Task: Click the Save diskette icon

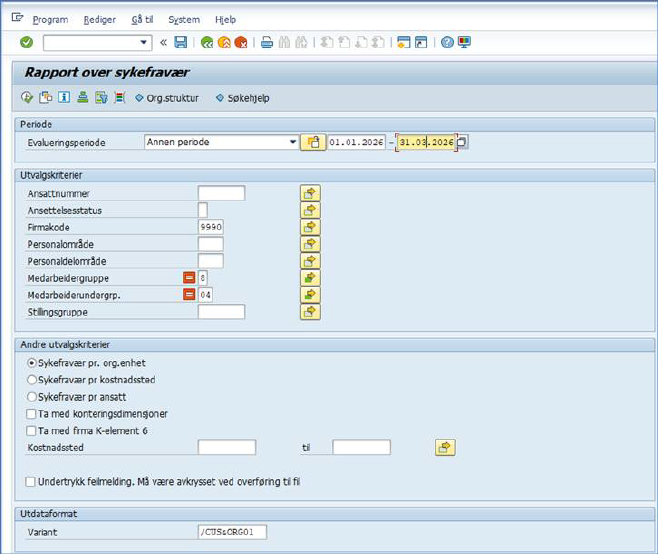Action: tap(180, 42)
